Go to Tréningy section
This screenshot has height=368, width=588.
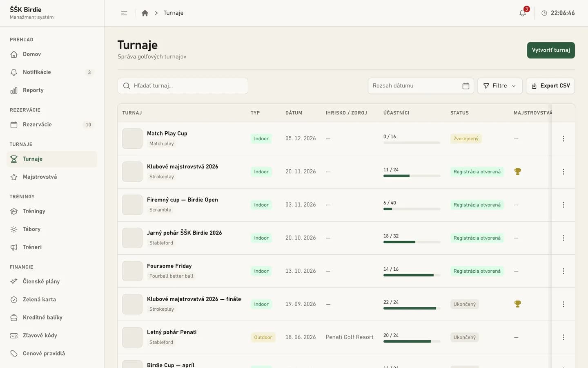pos(52,211)
